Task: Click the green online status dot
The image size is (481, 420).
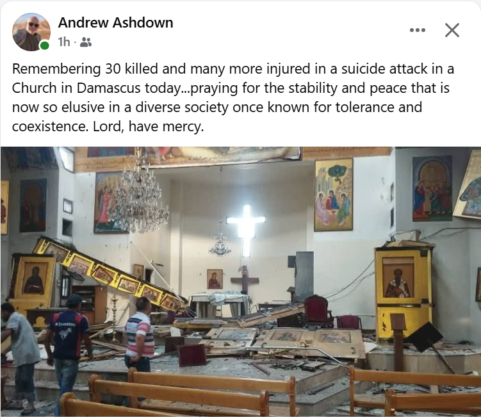Action: tap(44, 45)
